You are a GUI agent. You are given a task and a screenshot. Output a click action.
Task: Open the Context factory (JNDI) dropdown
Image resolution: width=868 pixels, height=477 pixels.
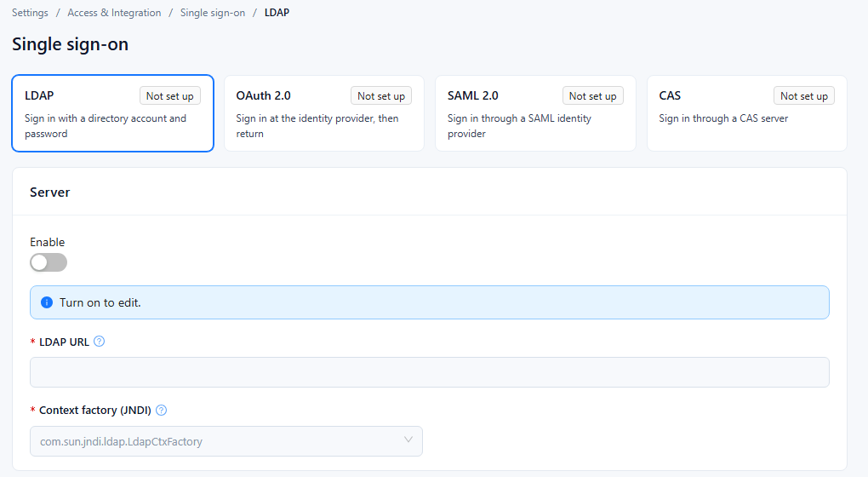(x=226, y=441)
